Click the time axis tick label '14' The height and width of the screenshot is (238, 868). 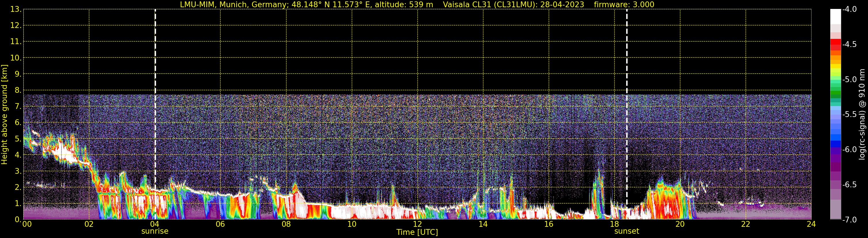pos(483,224)
